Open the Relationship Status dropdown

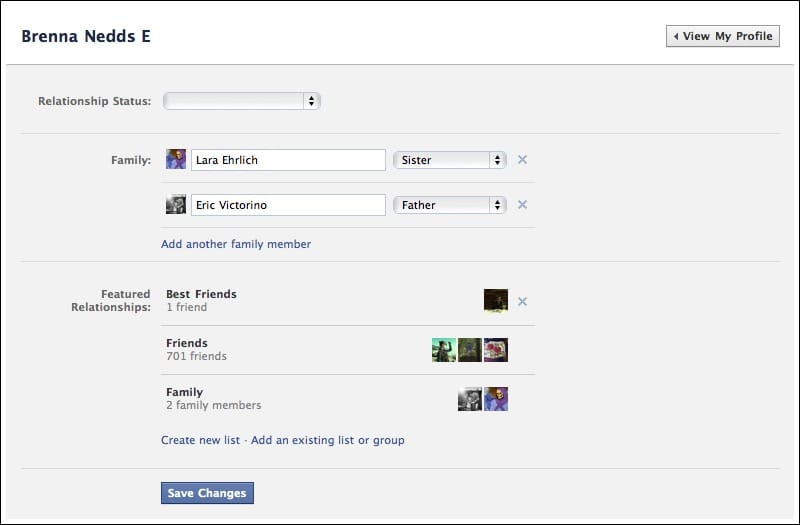coord(242,101)
